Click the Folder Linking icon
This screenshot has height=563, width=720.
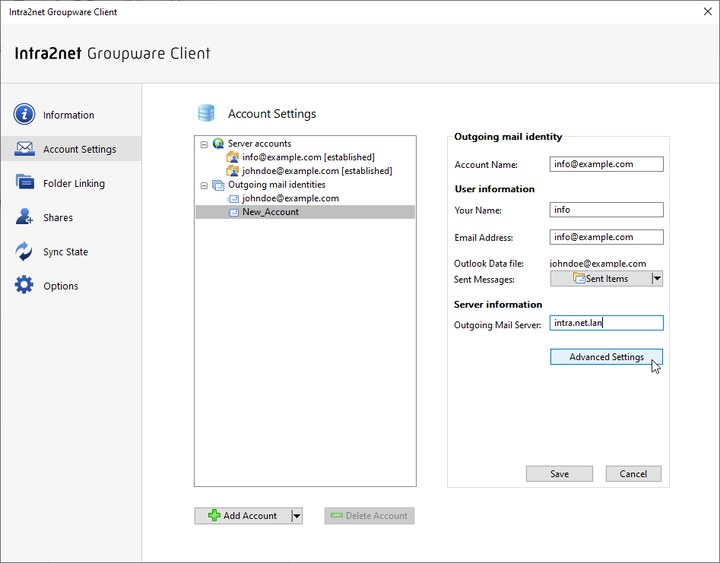tap(24, 182)
